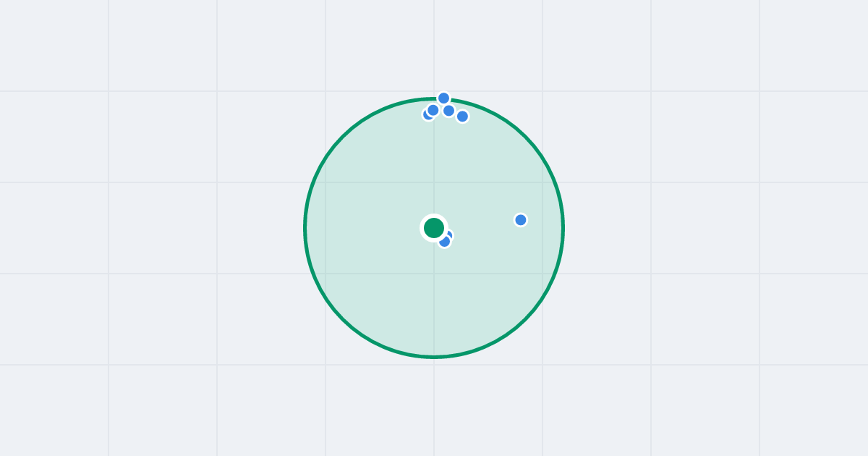Select the blue marker on the circle's top edge
Image resolution: width=868 pixels, height=456 pixels.
click(x=444, y=98)
